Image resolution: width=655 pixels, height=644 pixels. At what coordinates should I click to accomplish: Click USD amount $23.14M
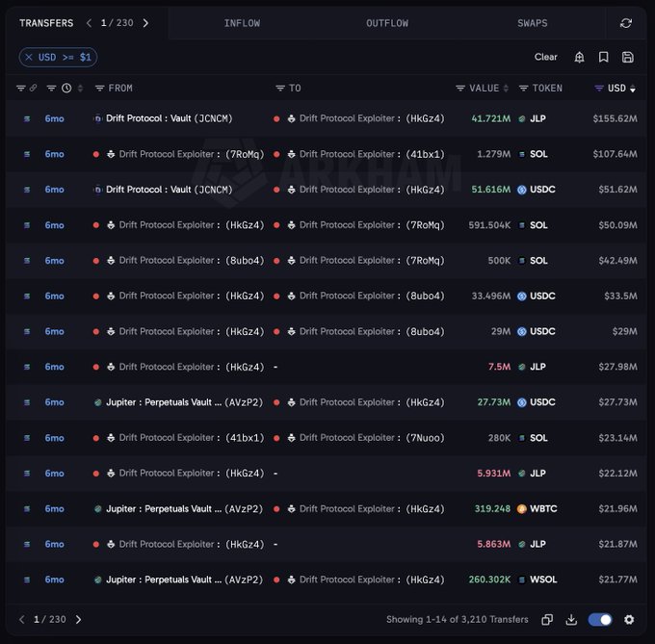[617, 438]
